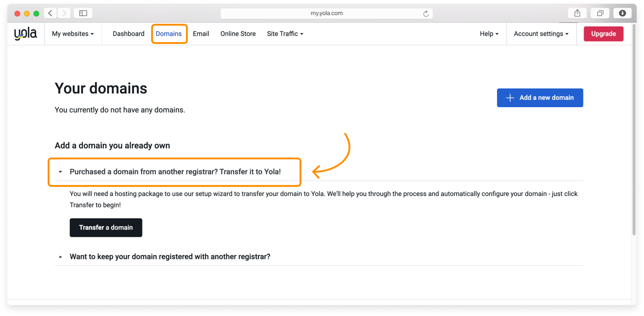
Task: Toggle the Safari sidebar icon
Action: (83, 13)
